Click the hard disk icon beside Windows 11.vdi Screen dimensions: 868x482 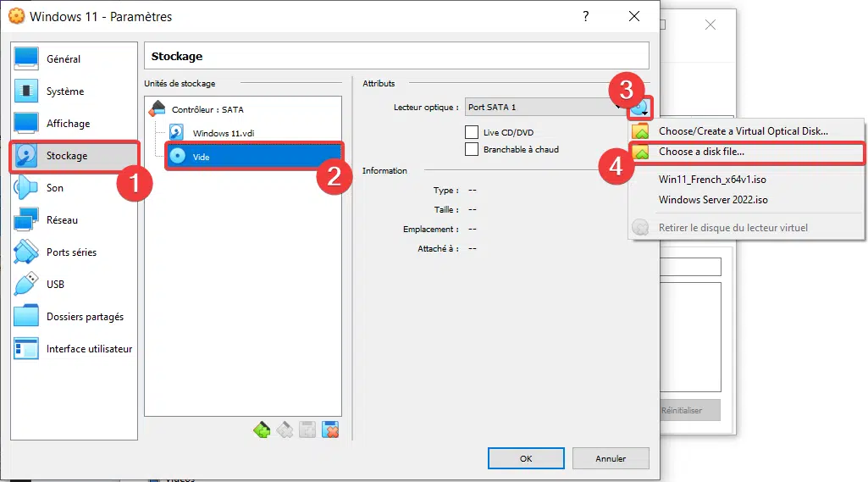177,132
